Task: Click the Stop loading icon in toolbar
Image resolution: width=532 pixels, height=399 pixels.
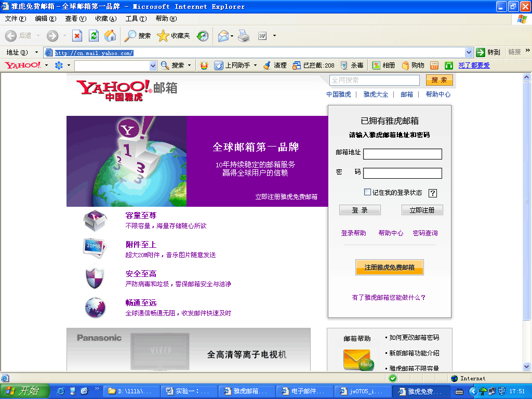Action: (77, 36)
